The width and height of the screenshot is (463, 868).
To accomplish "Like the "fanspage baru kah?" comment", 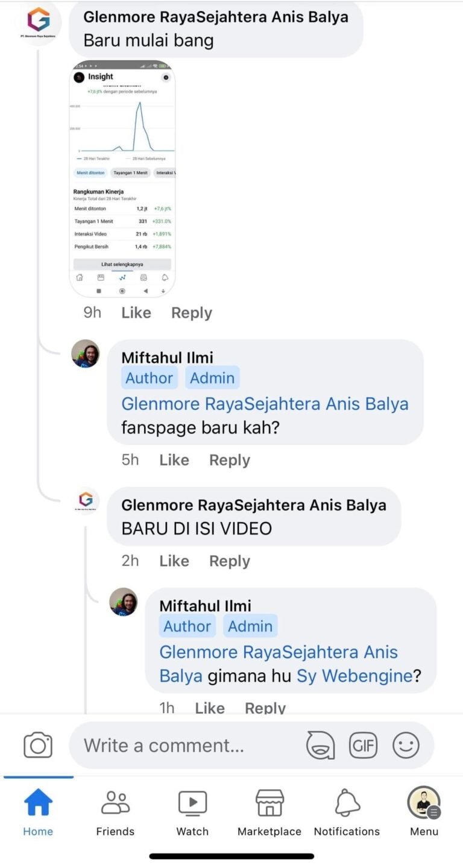I will click(174, 460).
